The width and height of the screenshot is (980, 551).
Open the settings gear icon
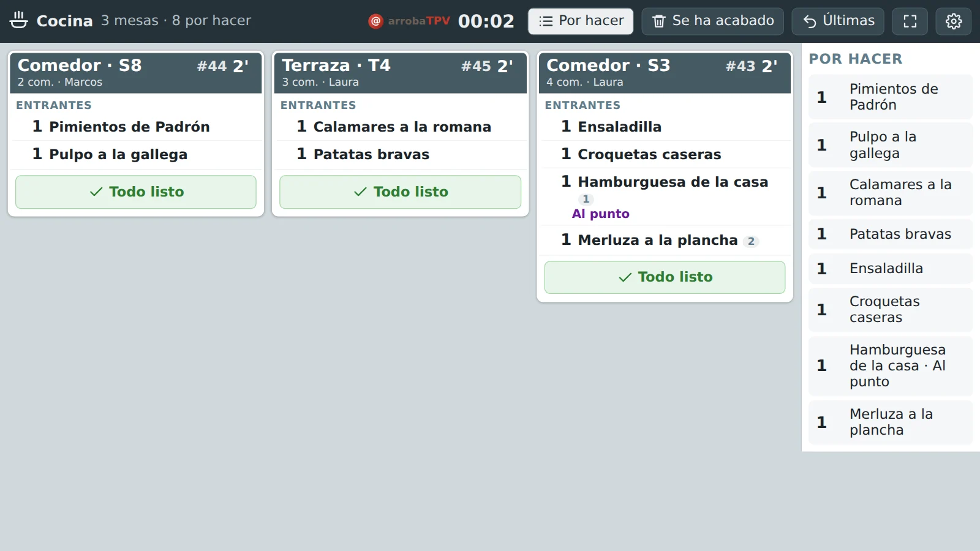954,21
